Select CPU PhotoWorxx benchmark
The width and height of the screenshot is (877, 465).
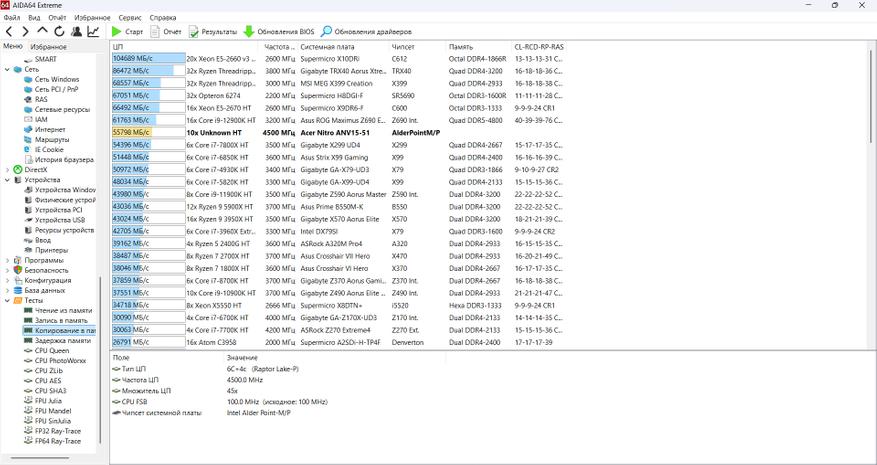(x=60, y=361)
